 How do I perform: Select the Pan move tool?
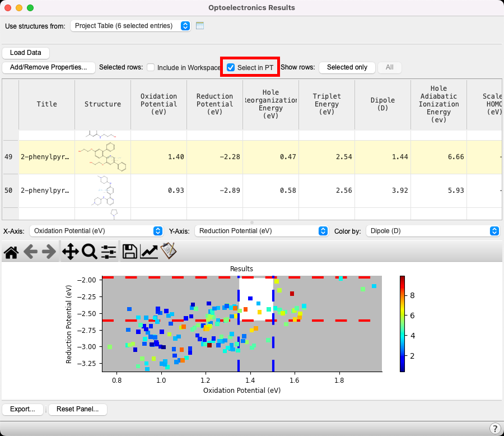click(71, 252)
